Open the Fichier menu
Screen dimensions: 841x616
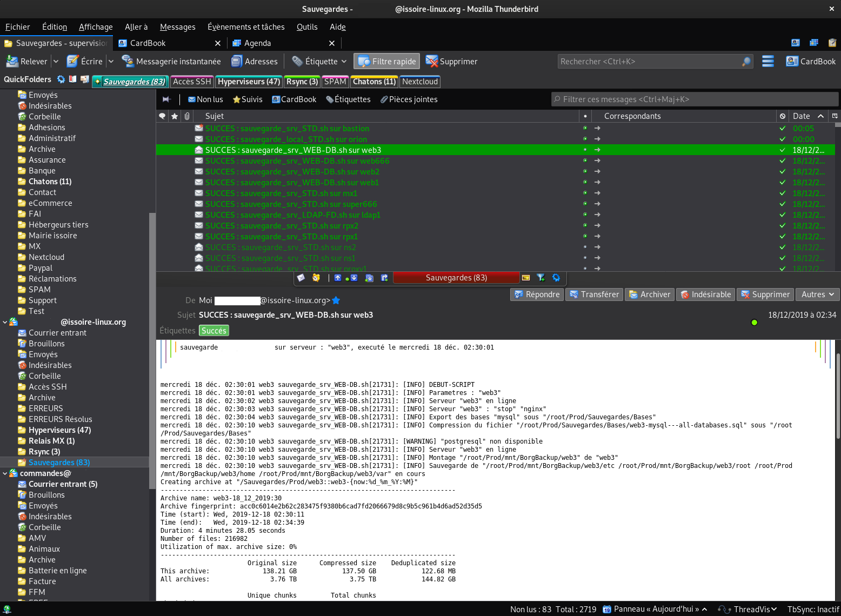[x=18, y=27]
